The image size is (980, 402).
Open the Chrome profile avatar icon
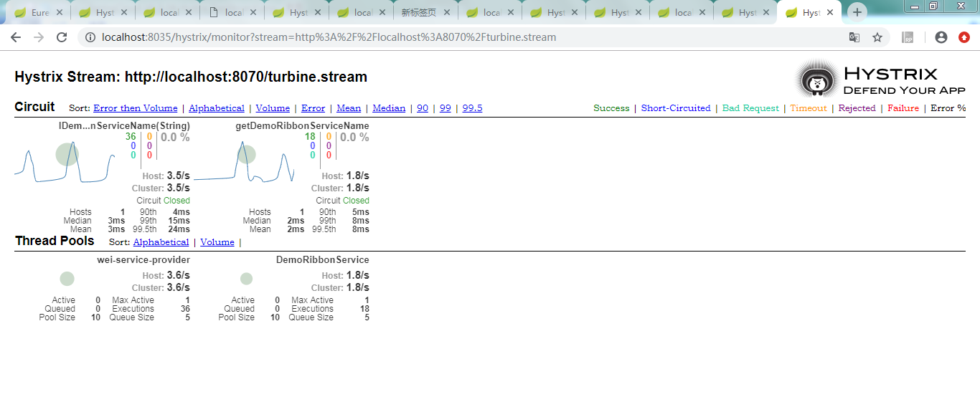941,37
